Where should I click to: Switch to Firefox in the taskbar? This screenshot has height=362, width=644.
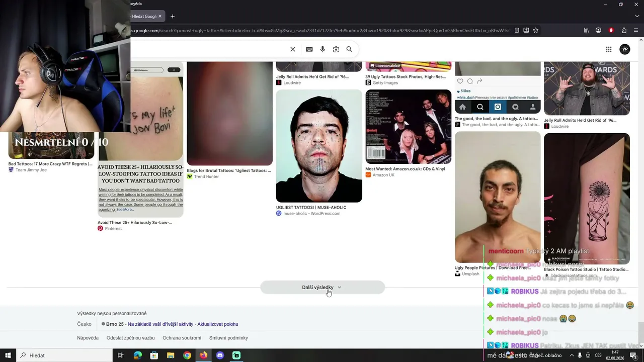(203, 355)
